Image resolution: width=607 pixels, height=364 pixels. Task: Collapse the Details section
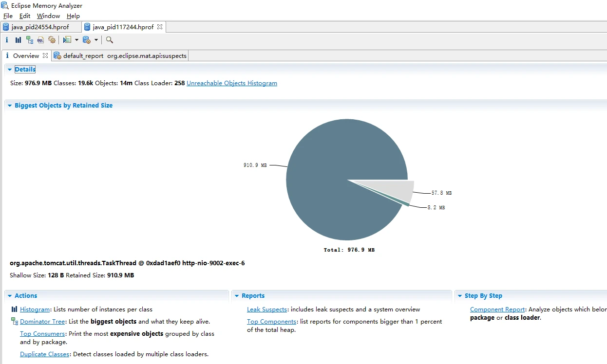click(x=10, y=70)
